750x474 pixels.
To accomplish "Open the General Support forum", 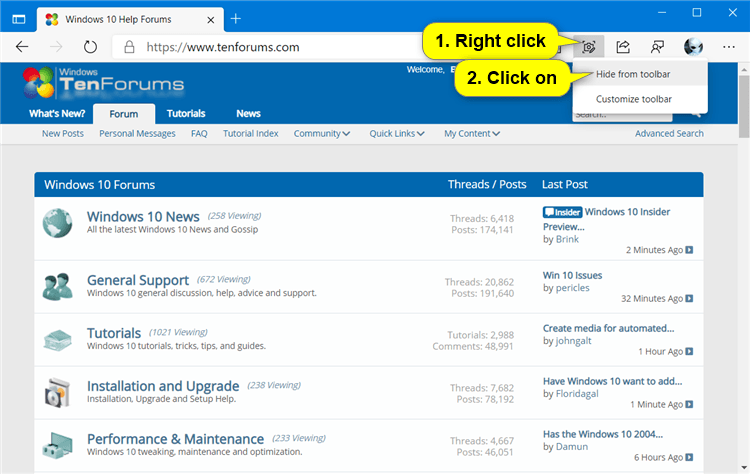I will pos(138,280).
